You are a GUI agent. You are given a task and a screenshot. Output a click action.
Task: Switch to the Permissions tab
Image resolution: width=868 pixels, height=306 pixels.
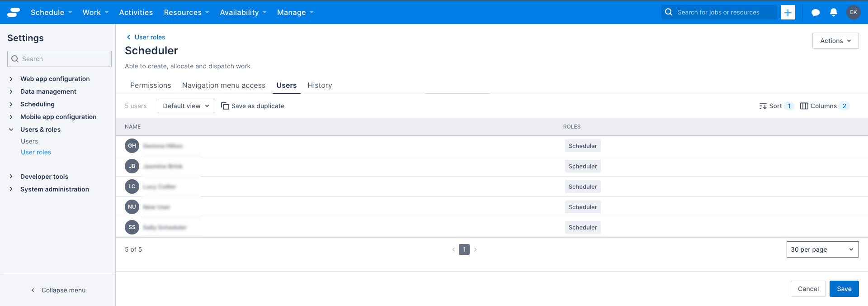(151, 85)
